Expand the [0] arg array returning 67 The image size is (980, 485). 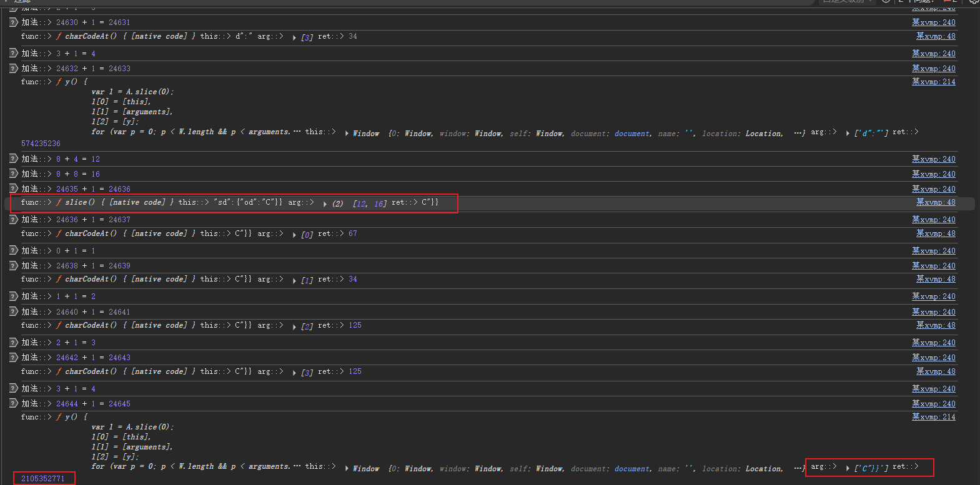point(294,235)
